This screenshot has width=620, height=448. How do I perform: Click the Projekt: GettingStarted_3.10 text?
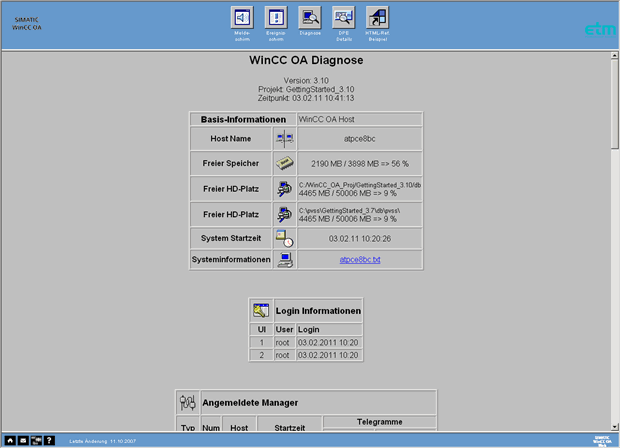[306, 89]
